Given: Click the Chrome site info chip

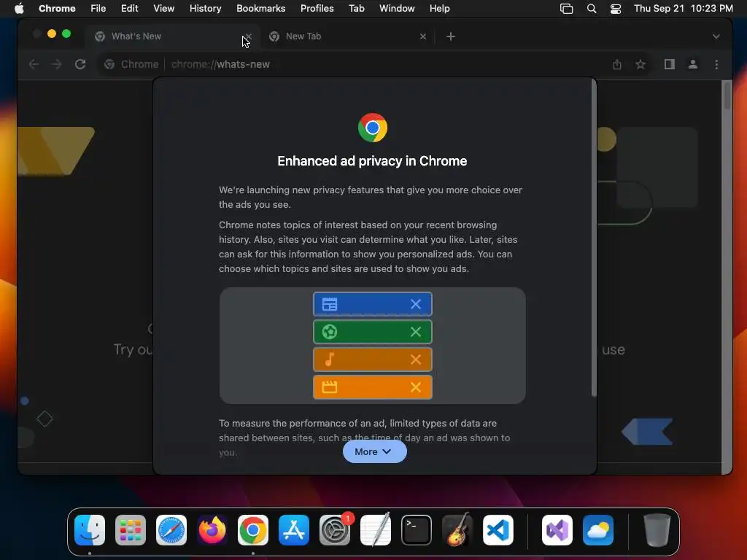Looking at the screenshot, I should [132, 64].
